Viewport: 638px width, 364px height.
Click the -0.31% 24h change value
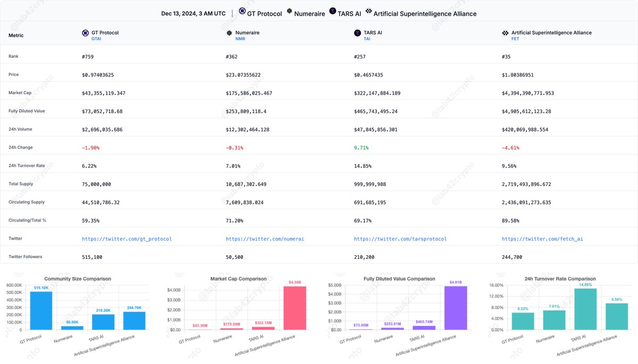point(235,148)
